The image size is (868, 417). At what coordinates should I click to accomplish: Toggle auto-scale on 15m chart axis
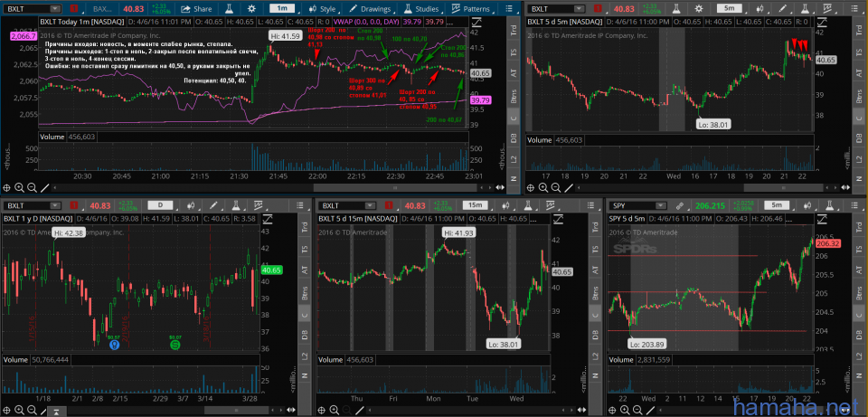[x=556, y=219]
